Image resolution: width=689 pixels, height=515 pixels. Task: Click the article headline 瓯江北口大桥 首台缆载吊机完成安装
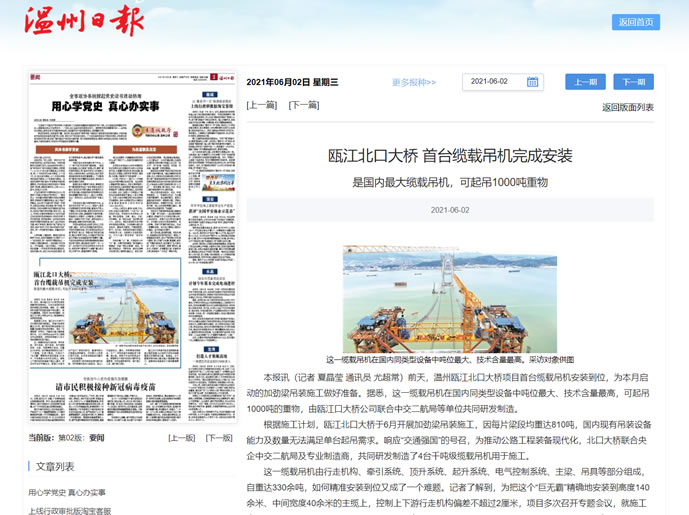pos(450,155)
